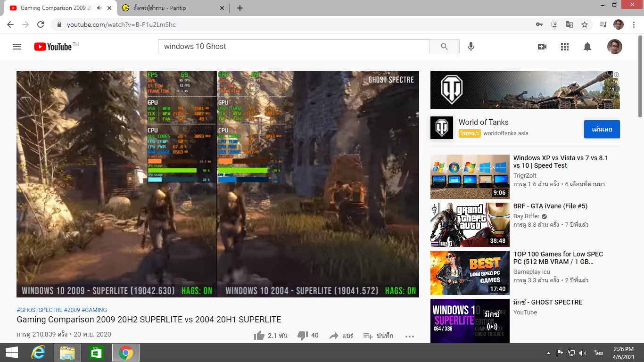Image resolution: width=644 pixels, height=362 pixels.
Task: Open File Explorer from the taskbar
Action: point(67,353)
